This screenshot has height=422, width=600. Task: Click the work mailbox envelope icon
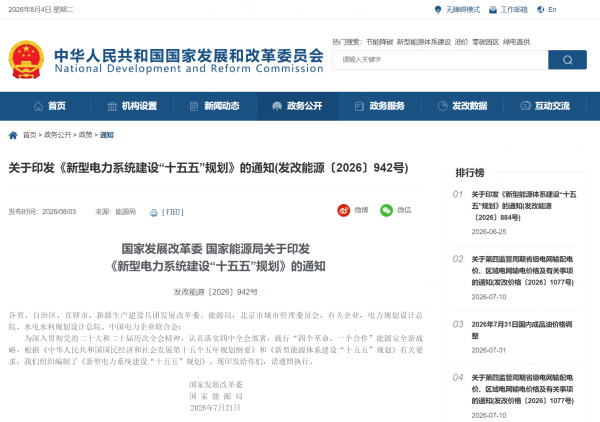click(493, 10)
